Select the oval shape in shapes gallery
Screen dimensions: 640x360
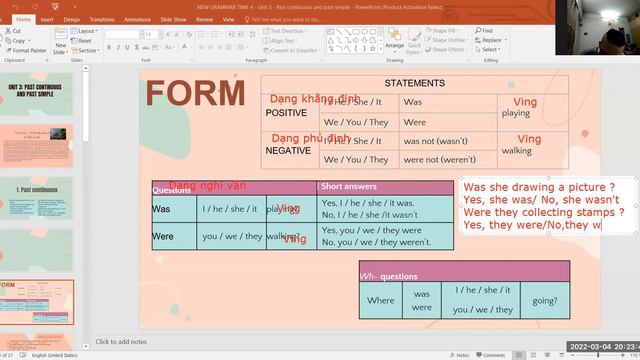click(364, 32)
